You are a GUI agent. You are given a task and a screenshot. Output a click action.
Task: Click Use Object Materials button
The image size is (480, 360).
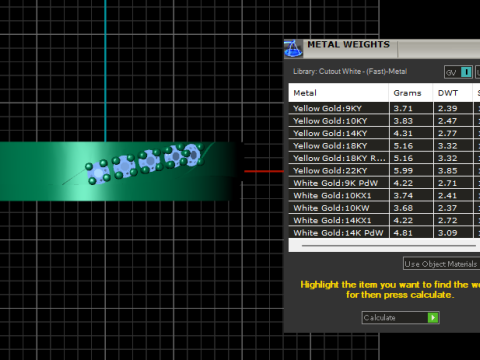(x=441, y=264)
